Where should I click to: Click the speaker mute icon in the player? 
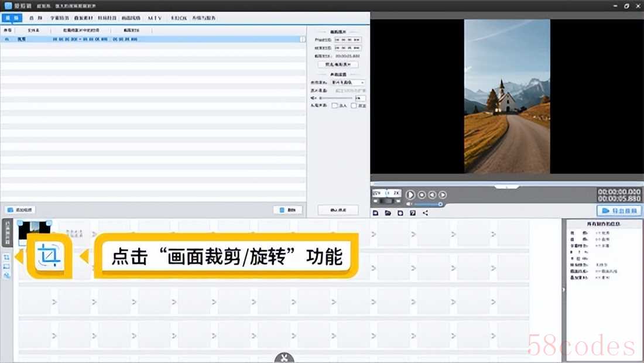coord(410,204)
